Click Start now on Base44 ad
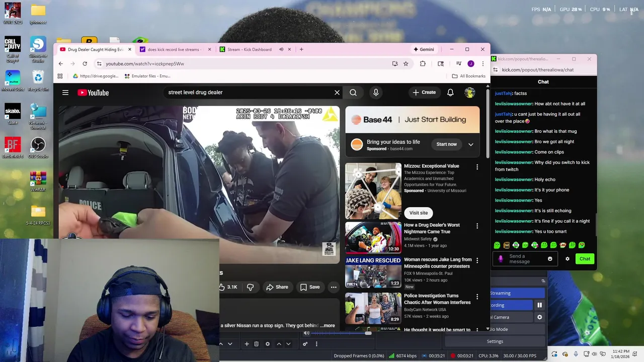 [x=446, y=144]
